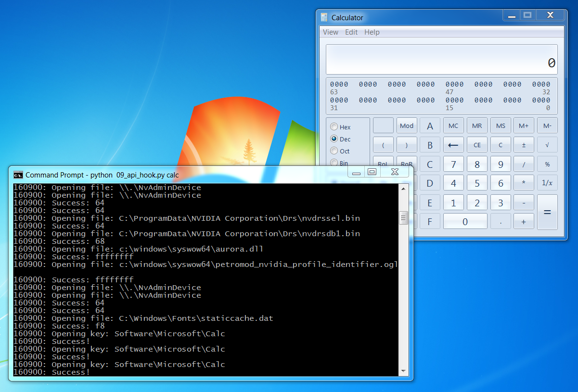Click the number 4 key
This screenshot has height=392, width=578.
453,183
